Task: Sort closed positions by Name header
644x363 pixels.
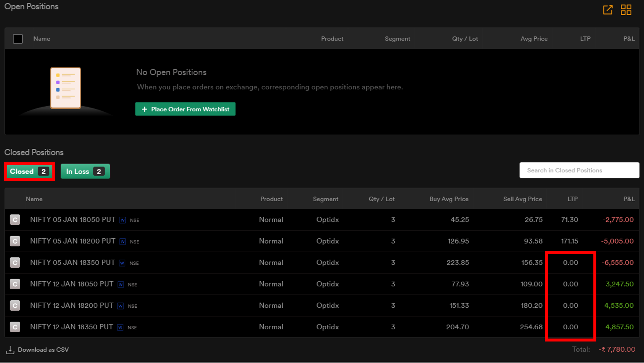Action: [34, 199]
